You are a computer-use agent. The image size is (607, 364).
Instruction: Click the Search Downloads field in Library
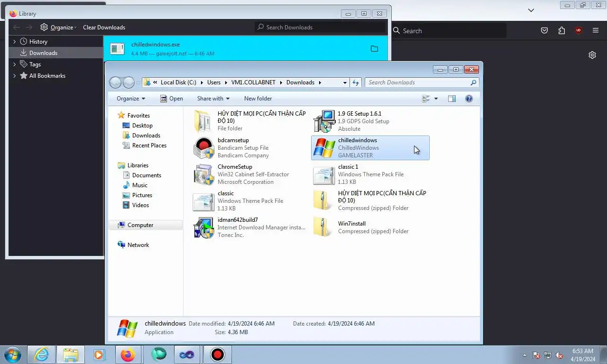click(321, 27)
